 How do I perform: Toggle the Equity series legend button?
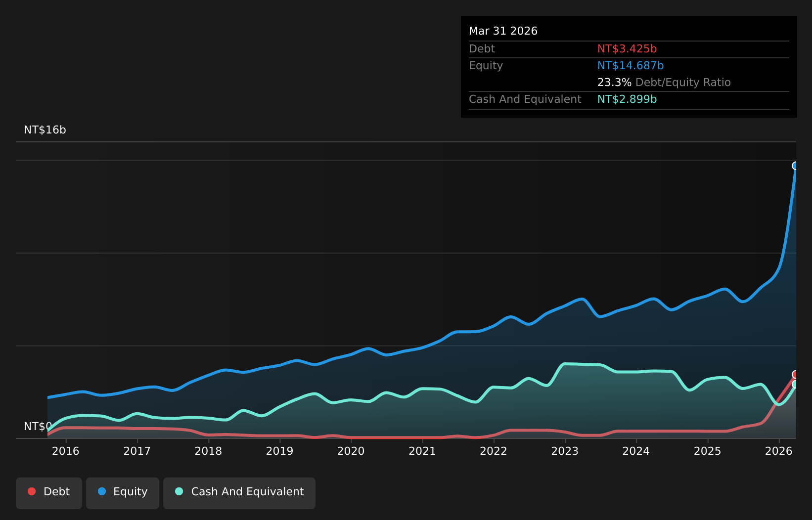pos(123,493)
